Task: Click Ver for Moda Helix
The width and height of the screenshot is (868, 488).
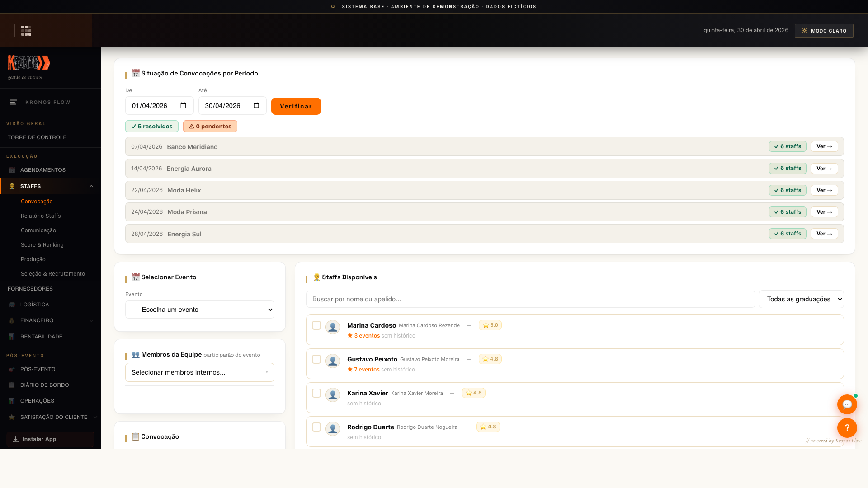Action: click(x=824, y=190)
